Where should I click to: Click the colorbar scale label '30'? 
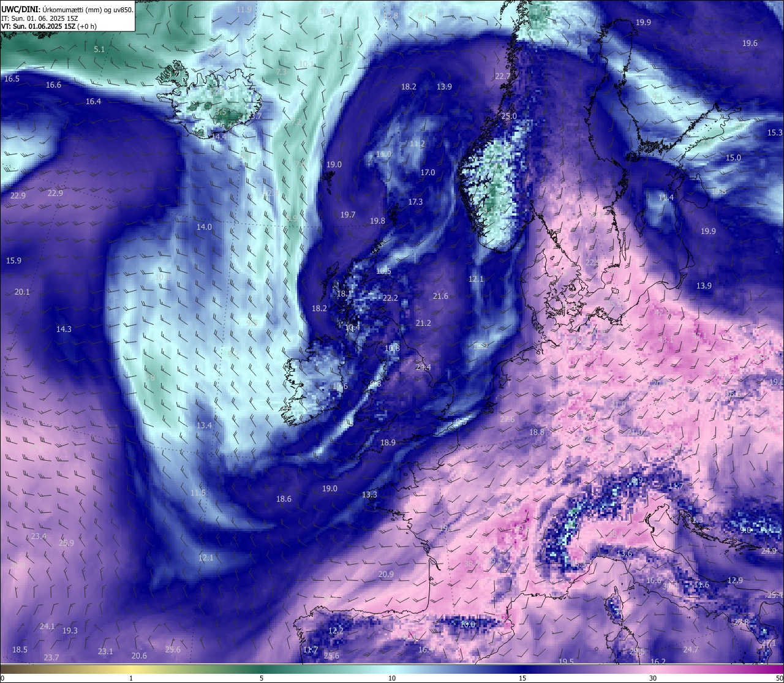[653, 678]
